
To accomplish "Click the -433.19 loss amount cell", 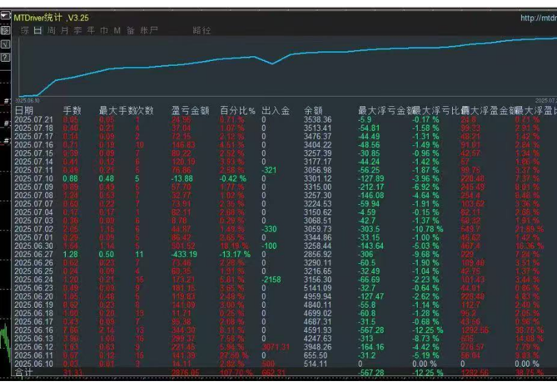I will click(184, 254).
